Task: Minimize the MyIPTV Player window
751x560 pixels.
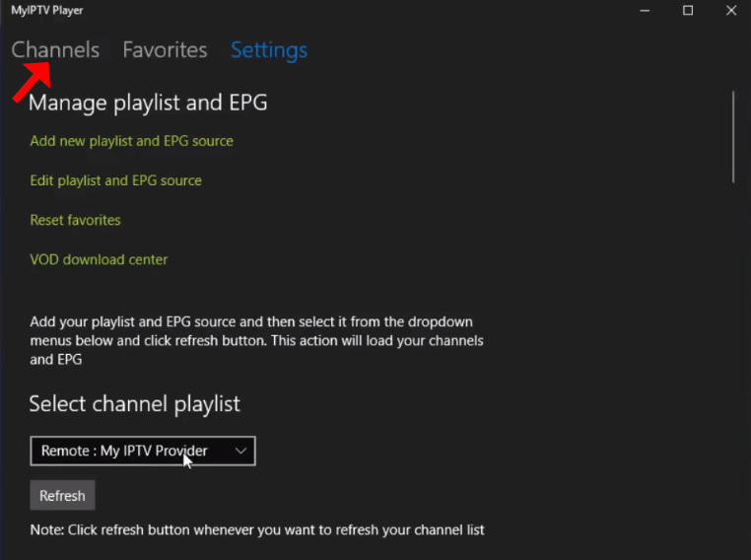Action: tap(645, 11)
